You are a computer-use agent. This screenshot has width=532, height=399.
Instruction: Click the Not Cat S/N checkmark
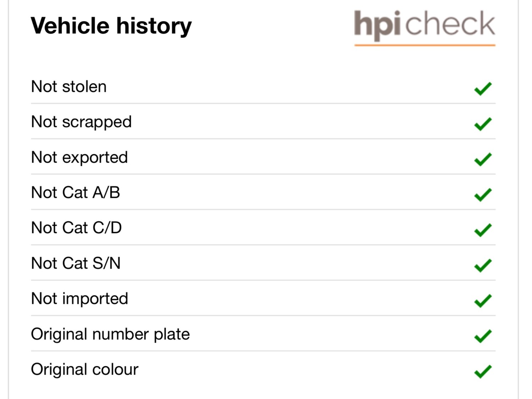click(x=483, y=265)
